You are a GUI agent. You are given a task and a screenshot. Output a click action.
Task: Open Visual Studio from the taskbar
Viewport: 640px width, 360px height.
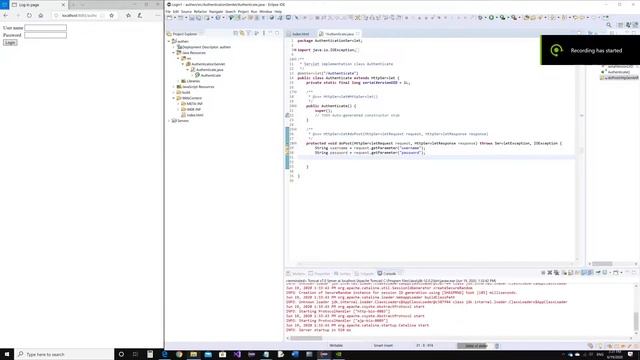point(237,354)
